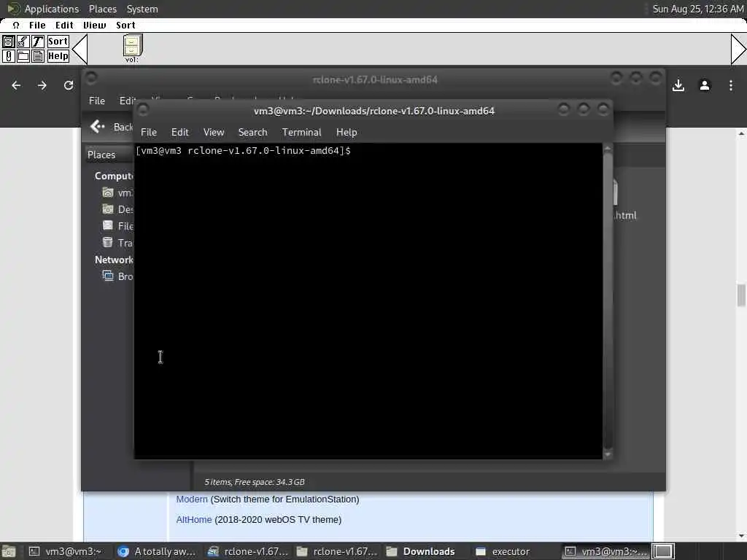The height and width of the screenshot is (560, 747).
Task: Click browser page vertical scrollbar thumb
Action: click(x=741, y=295)
